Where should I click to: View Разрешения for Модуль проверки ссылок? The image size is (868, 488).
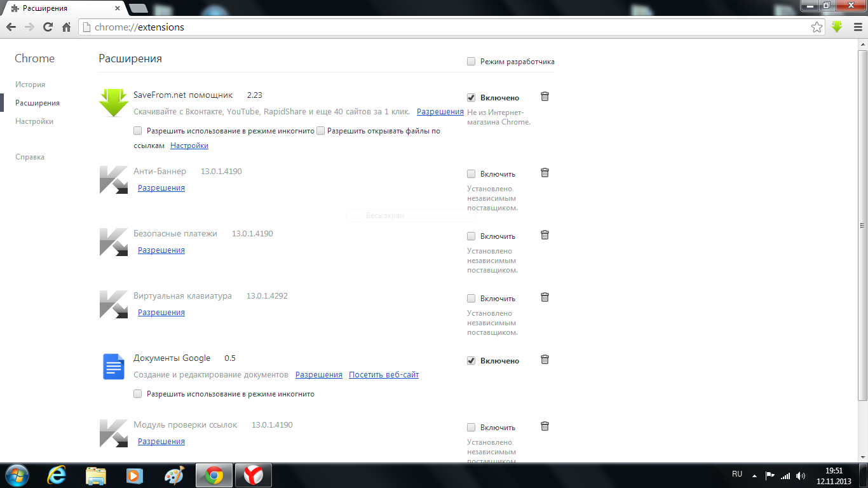[x=161, y=442]
